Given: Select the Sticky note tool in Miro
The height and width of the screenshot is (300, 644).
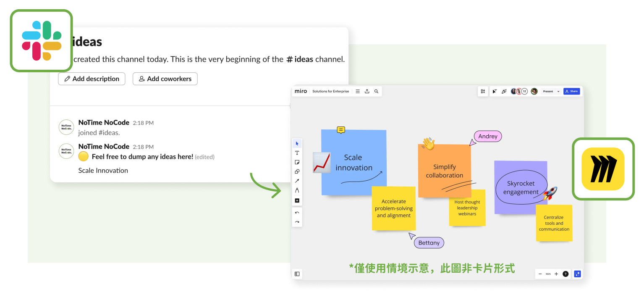Looking at the screenshot, I should click(x=297, y=162).
